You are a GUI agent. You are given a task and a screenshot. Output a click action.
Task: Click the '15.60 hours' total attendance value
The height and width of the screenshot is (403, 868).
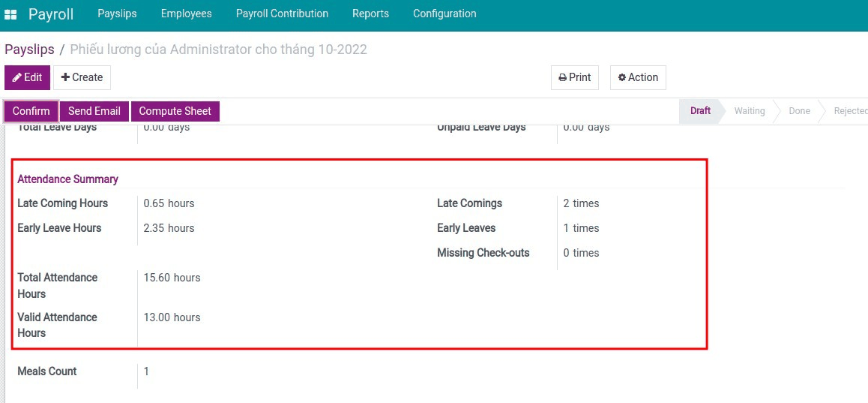pos(172,277)
